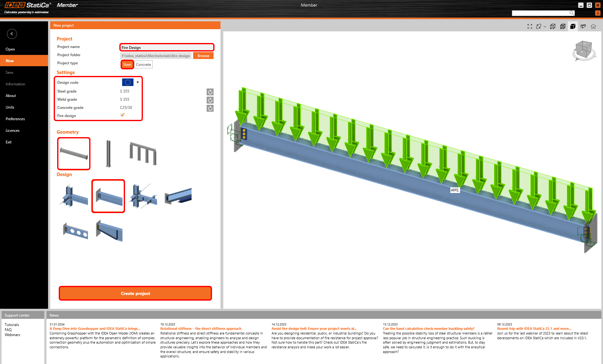Viewport: 603px width, 364px height.
Task: Switch to the Open section in sidebar
Action: tap(10, 49)
